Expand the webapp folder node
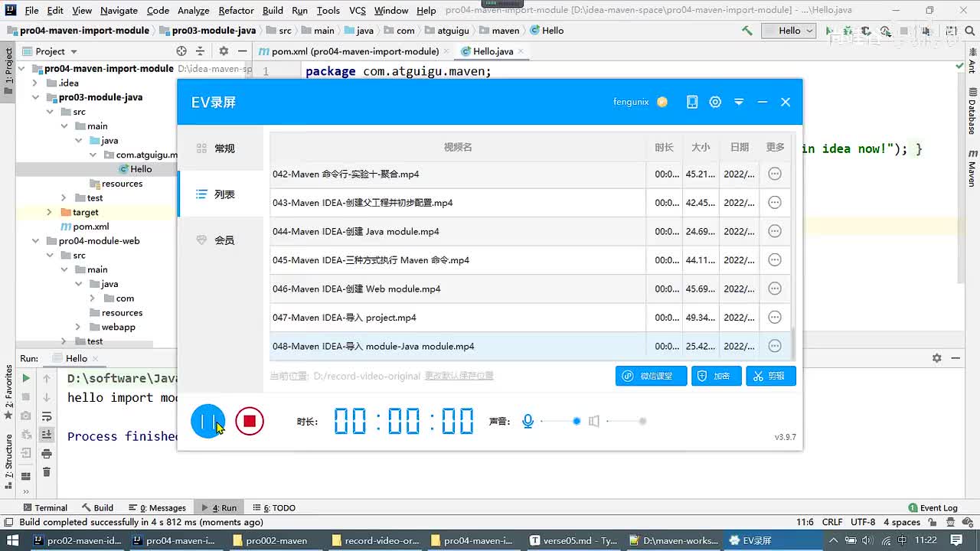This screenshot has width=980, height=551. click(78, 327)
